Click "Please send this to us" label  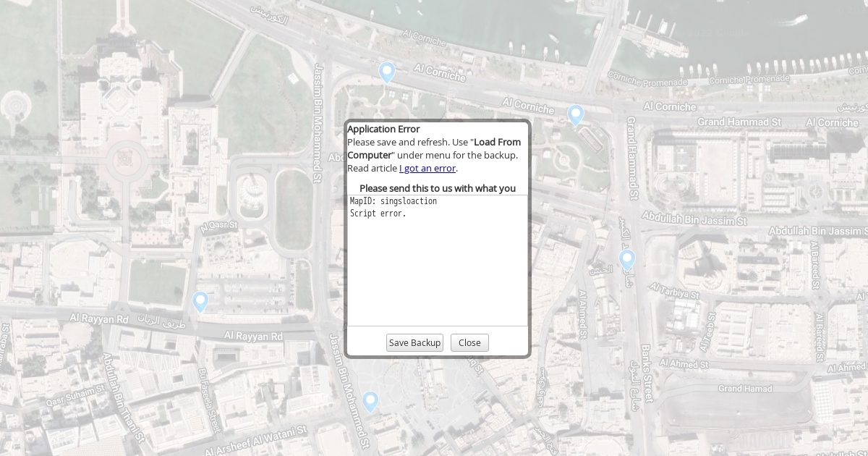438,188
